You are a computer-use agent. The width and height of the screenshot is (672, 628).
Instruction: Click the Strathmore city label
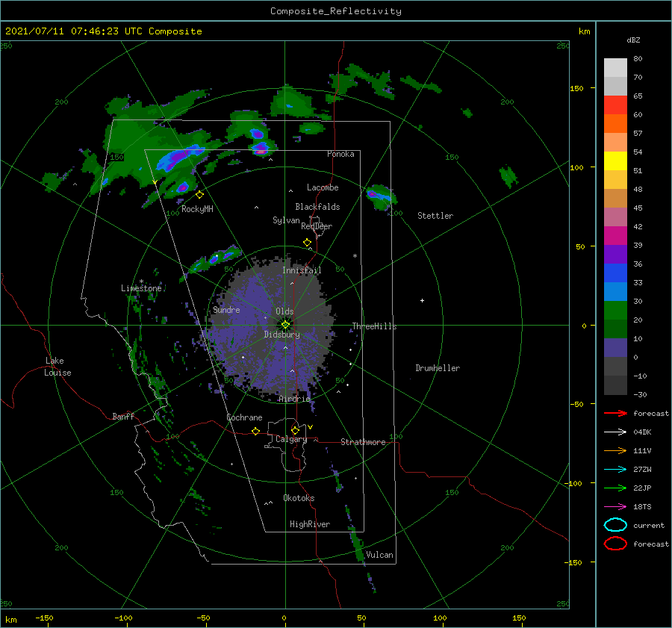pos(363,442)
